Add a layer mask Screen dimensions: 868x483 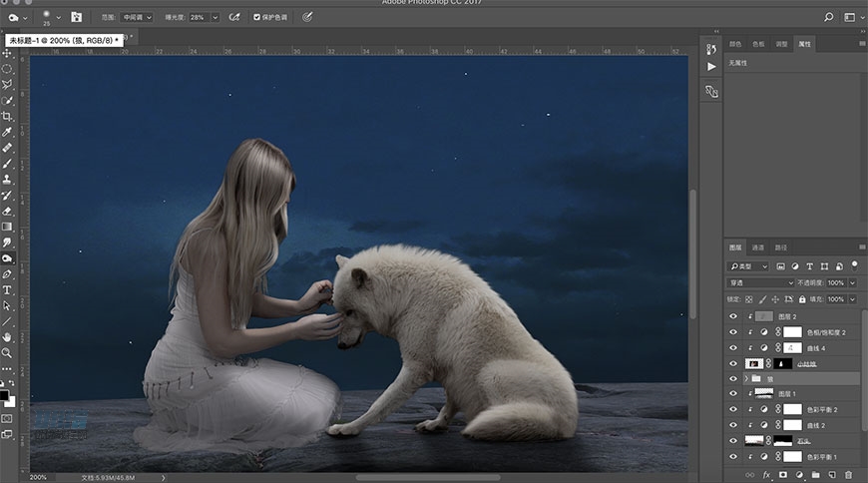[783, 475]
